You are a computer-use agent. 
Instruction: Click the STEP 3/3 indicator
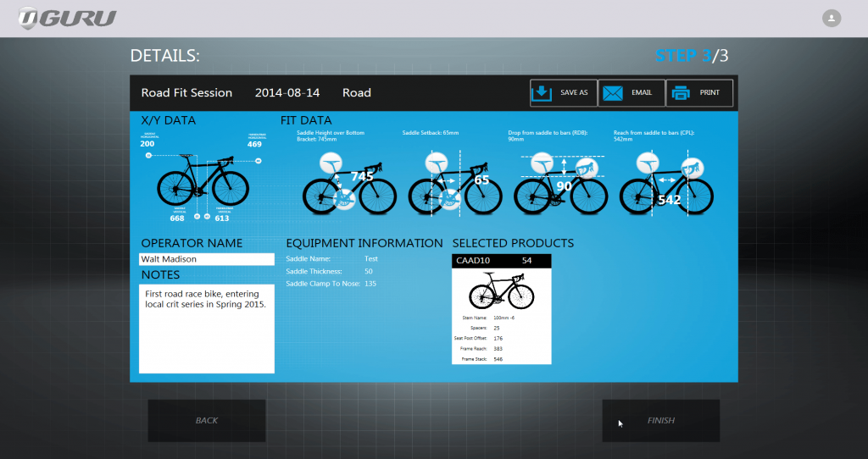click(691, 57)
